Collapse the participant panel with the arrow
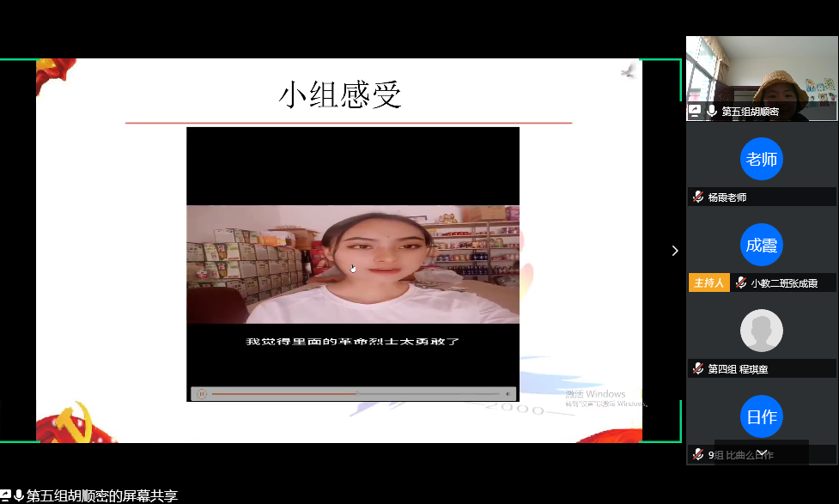839x504 pixels. pos(674,251)
